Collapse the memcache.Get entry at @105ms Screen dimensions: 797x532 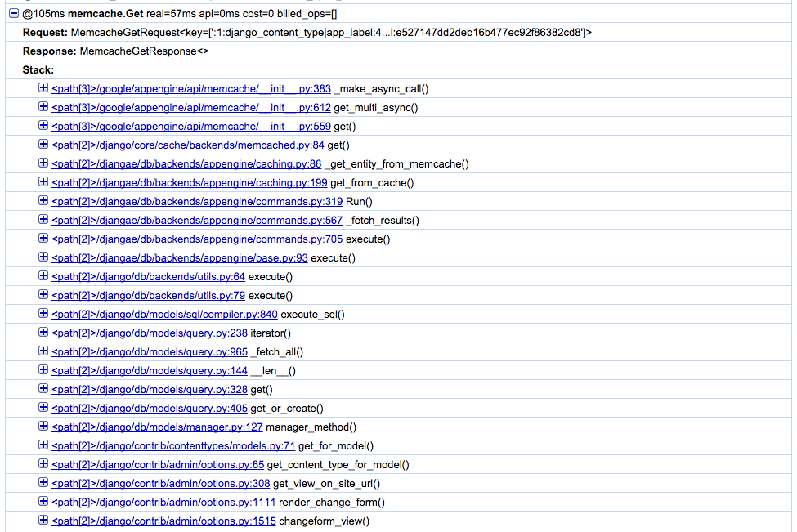click(x=14, y=14)
